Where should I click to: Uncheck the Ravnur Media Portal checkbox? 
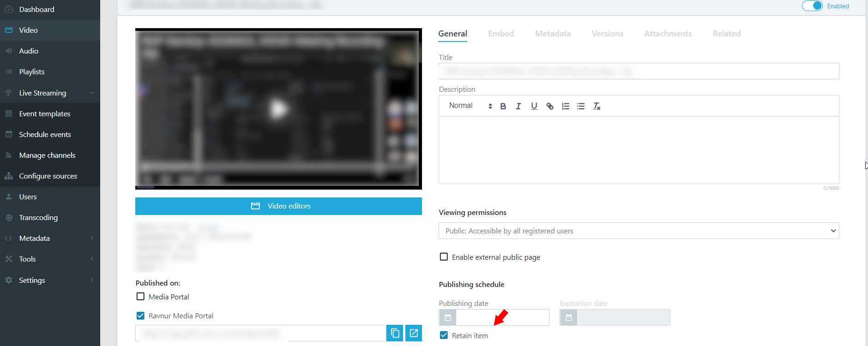[x=140, y=316]
